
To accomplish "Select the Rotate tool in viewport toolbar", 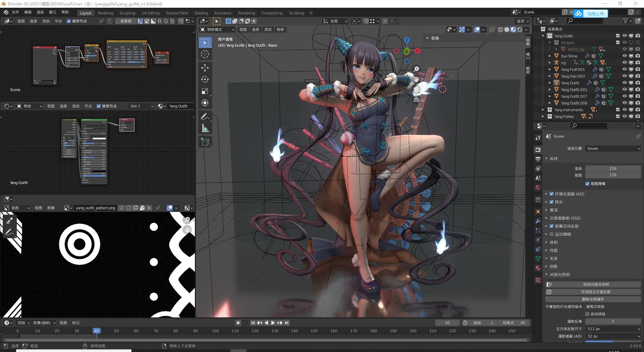I will pos(205,79).
